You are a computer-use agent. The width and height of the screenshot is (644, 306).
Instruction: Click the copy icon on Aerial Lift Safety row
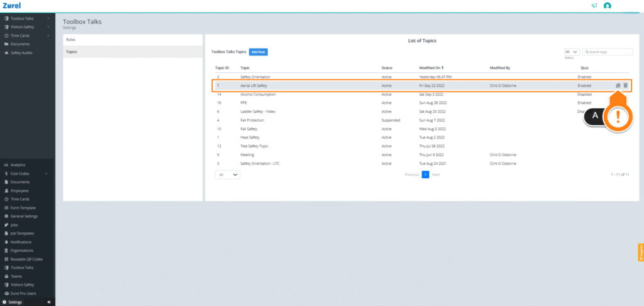[618, 86]
